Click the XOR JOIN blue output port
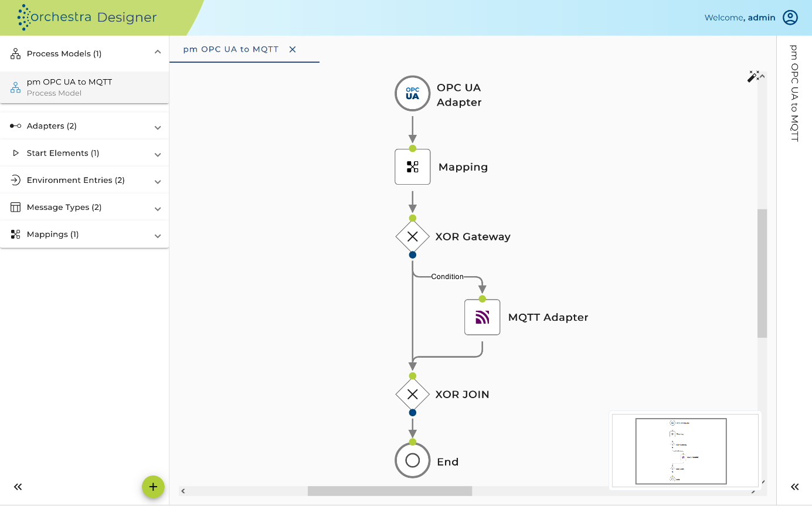This screenshot has width=812, height=506. tap(413, 413)
